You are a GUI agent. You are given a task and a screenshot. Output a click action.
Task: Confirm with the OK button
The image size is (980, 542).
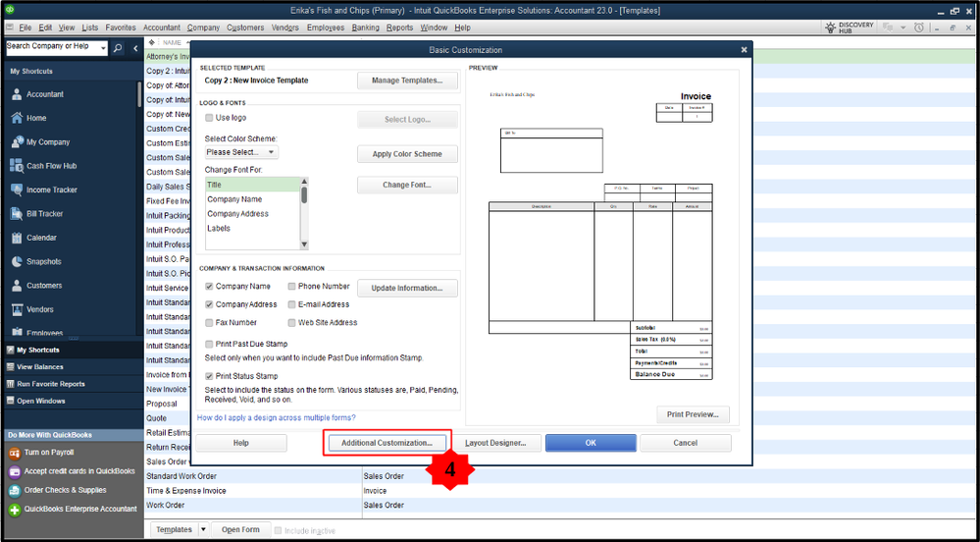click(591, 443)
